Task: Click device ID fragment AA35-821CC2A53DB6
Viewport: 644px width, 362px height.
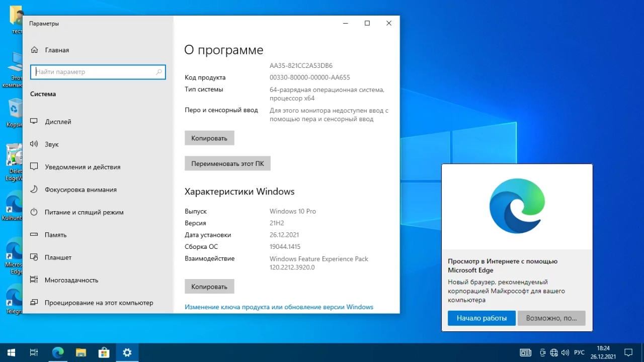Action: pos(301,66)
